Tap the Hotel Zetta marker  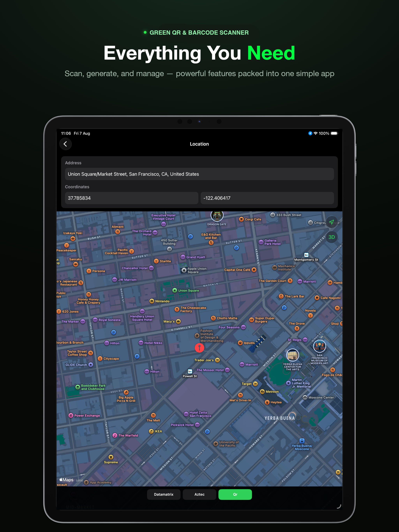pyautogui.click(x=186, y=414)
